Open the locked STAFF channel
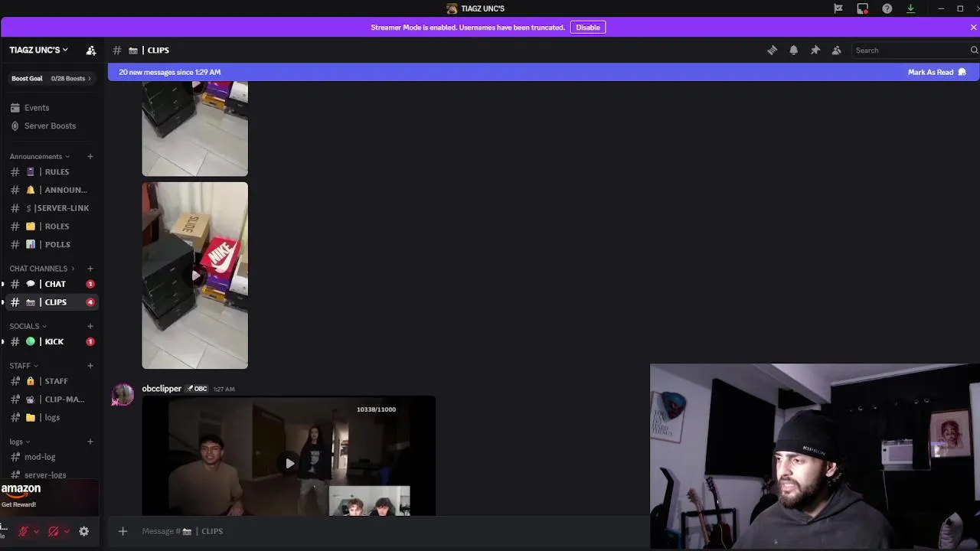The width and height of the screenshot is (980, 551). click(x=51, y=381)
